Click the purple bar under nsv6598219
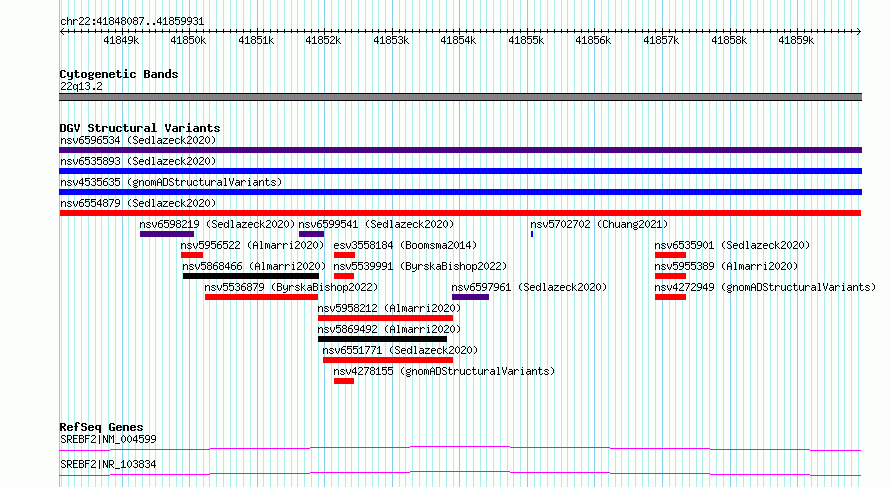This screenshot has width=890, height=487. tap(167, 234)
